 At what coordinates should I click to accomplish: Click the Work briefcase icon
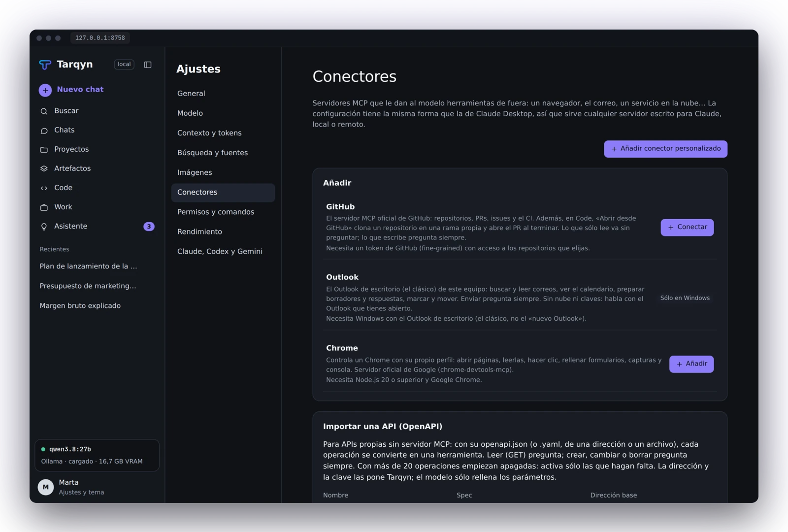pyautogui.click(x=44, y=207)
